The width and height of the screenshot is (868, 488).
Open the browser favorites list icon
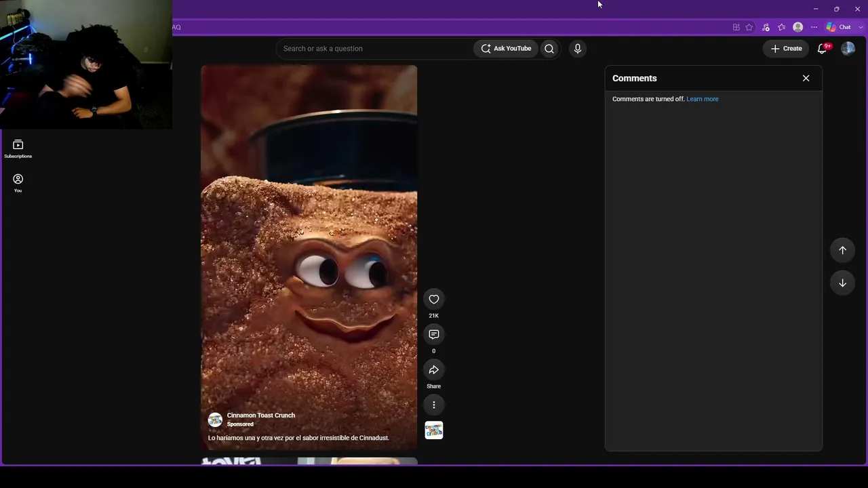[x=782, y=27]
